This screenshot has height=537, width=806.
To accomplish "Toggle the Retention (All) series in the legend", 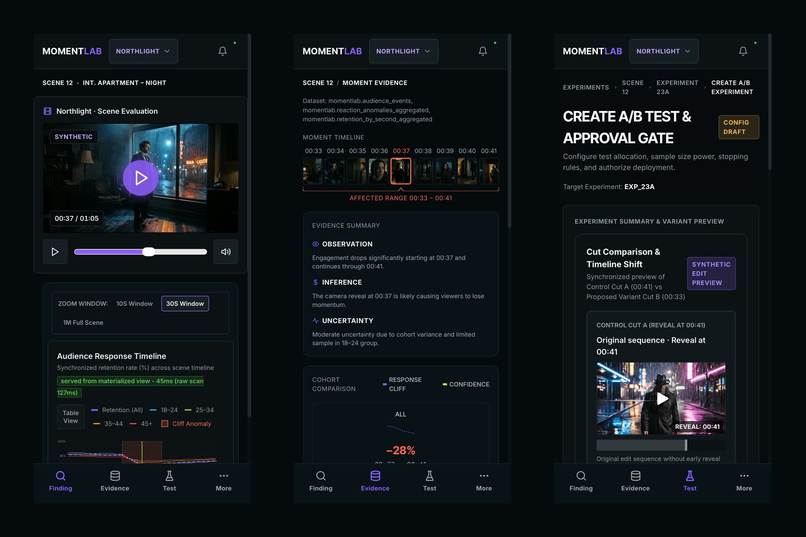I will (x=117, y=410).
